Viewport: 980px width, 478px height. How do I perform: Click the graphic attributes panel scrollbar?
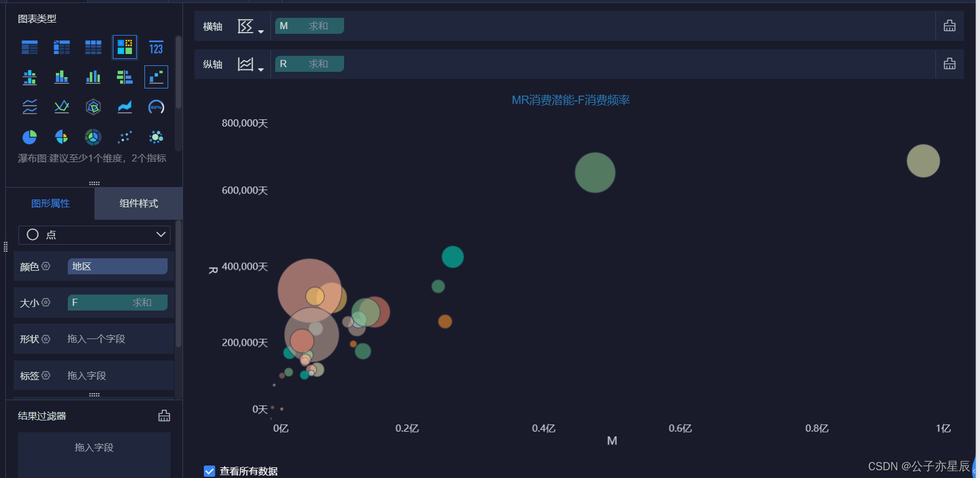pyautogui.click(x=178, y=285)
